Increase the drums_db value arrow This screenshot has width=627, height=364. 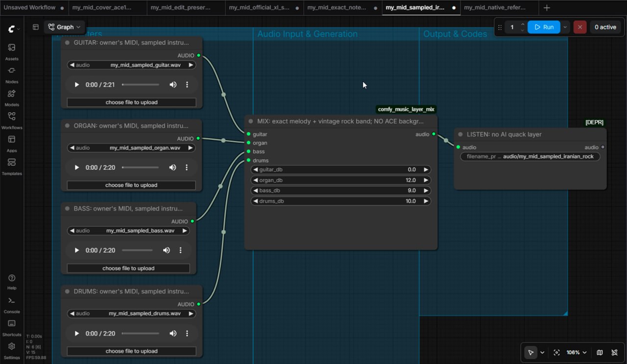coord(426,201)
